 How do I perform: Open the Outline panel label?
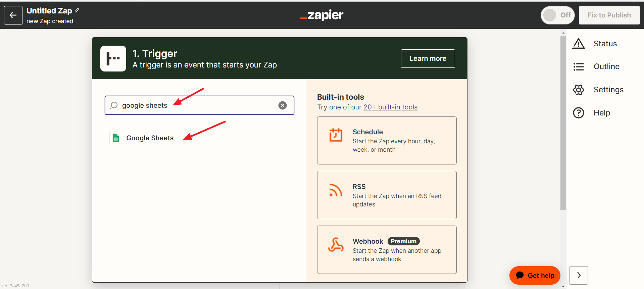pyautogui.click(x=606, y=66)
